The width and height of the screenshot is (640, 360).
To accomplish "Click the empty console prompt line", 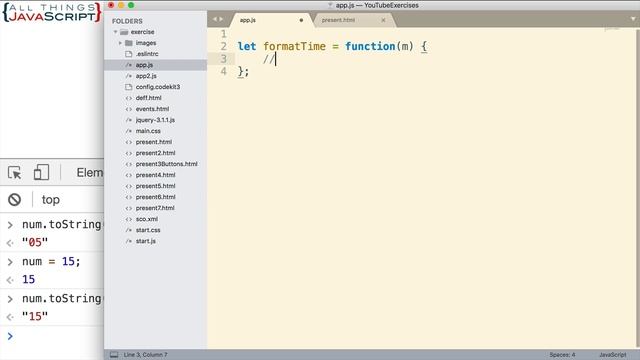I will (x=52, y=336).
